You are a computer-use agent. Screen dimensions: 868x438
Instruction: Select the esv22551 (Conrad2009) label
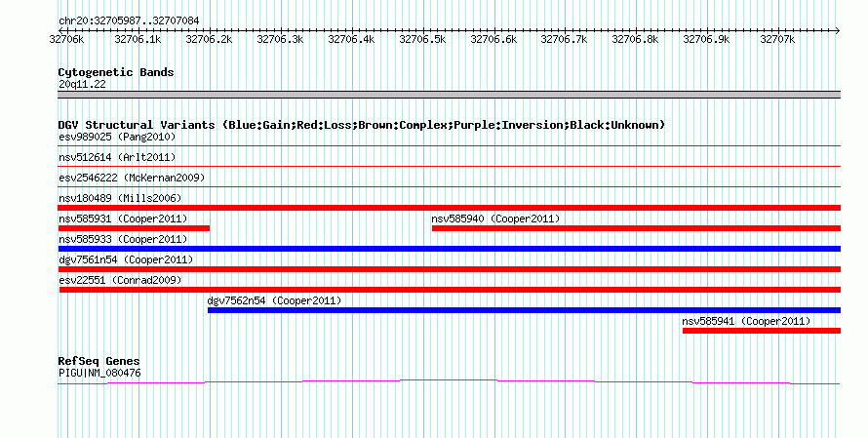(x=120, y=280)
